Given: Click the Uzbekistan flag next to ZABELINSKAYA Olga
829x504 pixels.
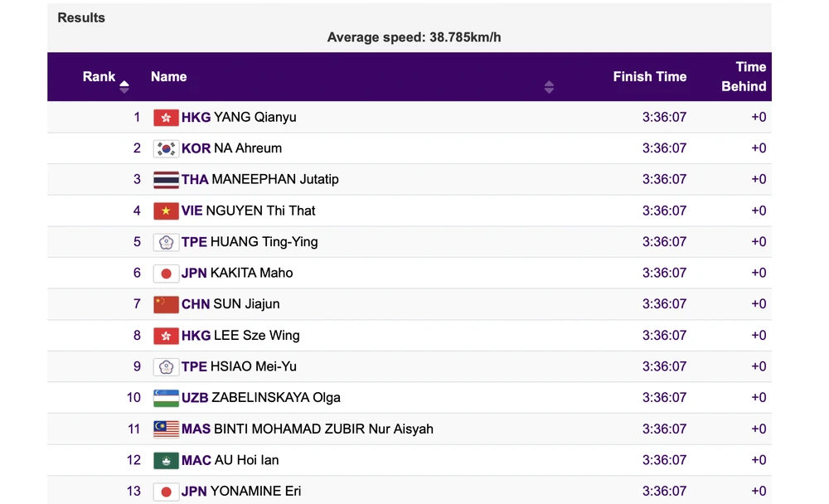Looking at the screenshot, I should tap(166, 397).
